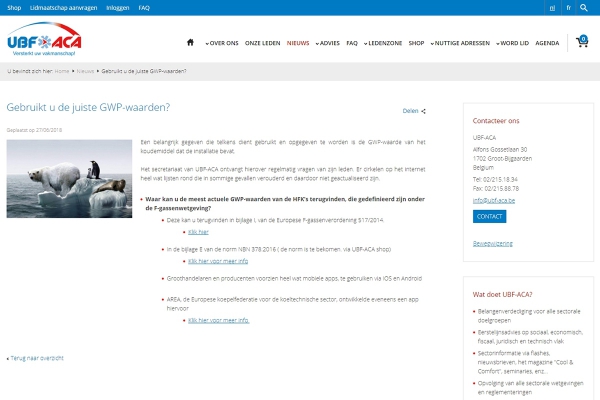Click Home in the breadcrumb
The image size is (600, 400).
coord(62,71)
